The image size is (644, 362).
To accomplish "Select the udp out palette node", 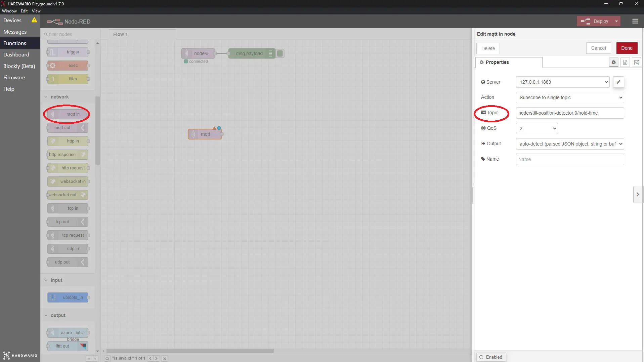I will tap(68, 262).
